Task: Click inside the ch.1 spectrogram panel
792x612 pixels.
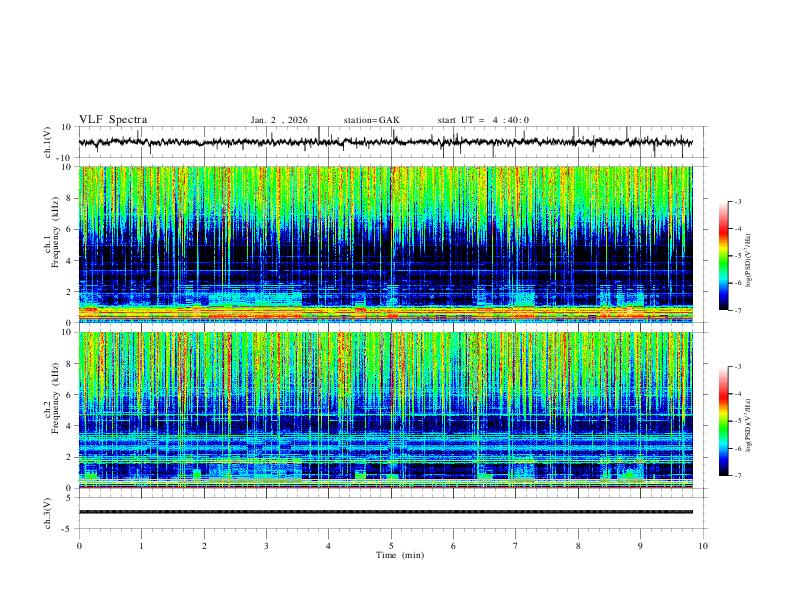Action: click(x=386, y=244)
